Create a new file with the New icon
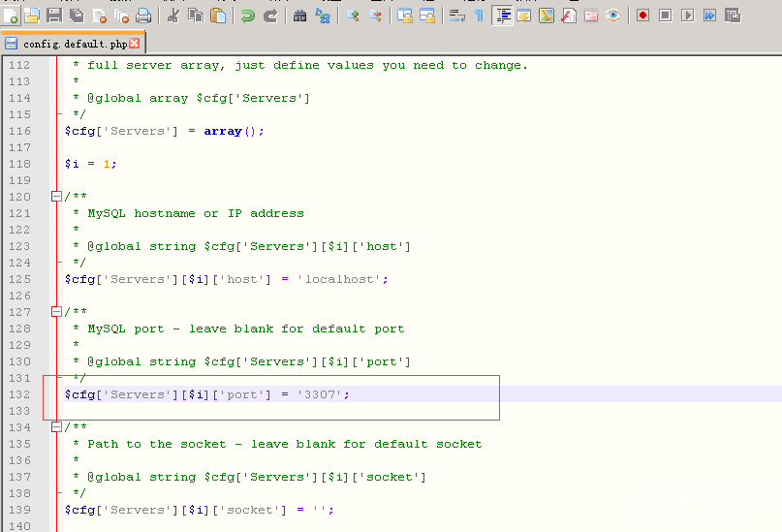 [x=11, y=16]
